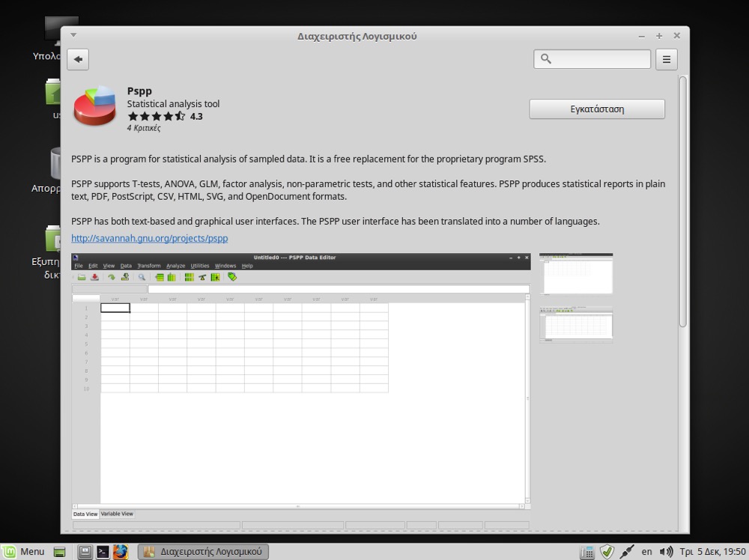
Task: Click the telephone tray icon in the panel
Action: pyautogui.click(x=586, y=552)
